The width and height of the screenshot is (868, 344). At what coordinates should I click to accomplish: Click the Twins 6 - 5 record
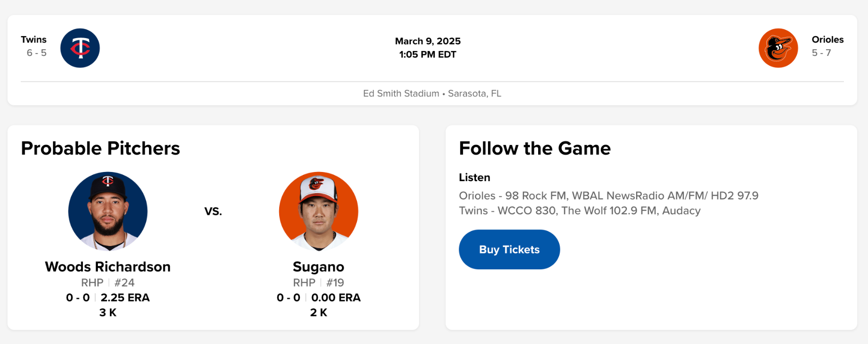(37, 53)
